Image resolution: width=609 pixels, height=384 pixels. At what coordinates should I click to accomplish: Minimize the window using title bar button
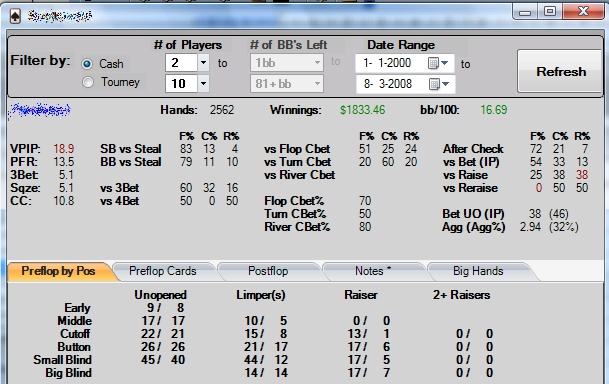coord(525,12)
